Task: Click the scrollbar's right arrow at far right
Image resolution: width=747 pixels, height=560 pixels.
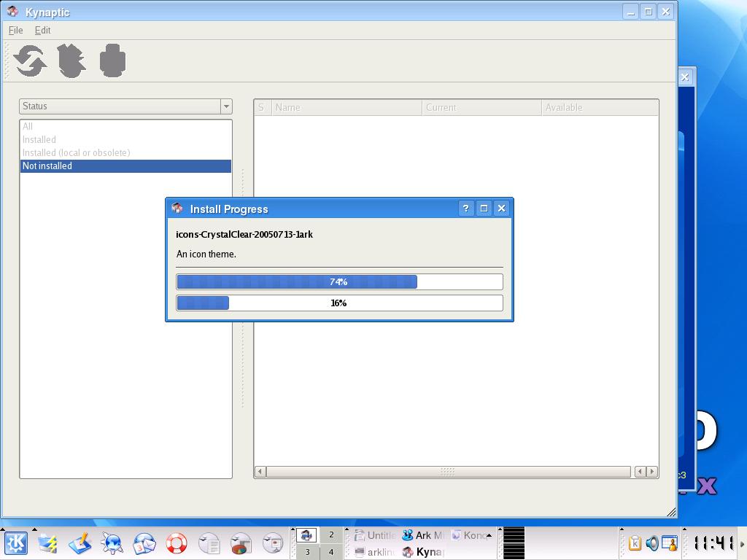Action: pyautogui.click(x=652, y=472)
